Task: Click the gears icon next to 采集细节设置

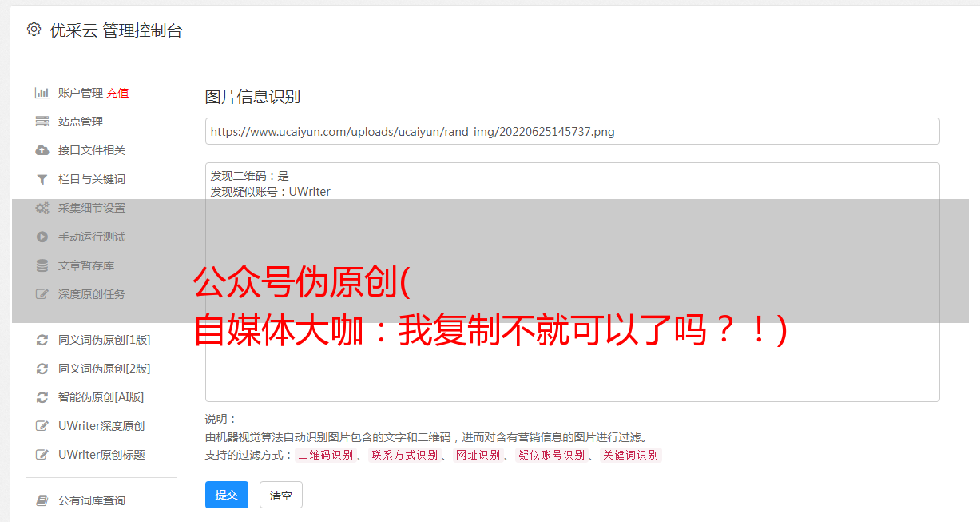Action: click(x=42, y=208)
